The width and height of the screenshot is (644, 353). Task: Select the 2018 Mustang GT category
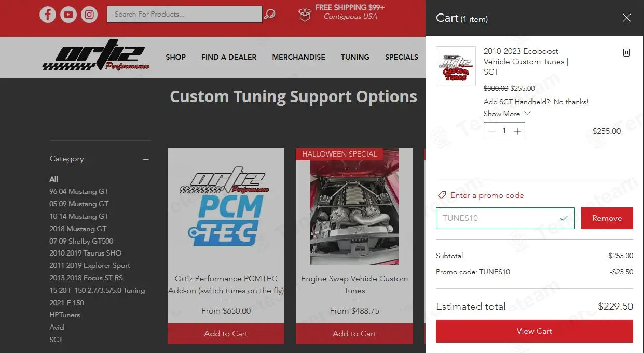[78, 229]
